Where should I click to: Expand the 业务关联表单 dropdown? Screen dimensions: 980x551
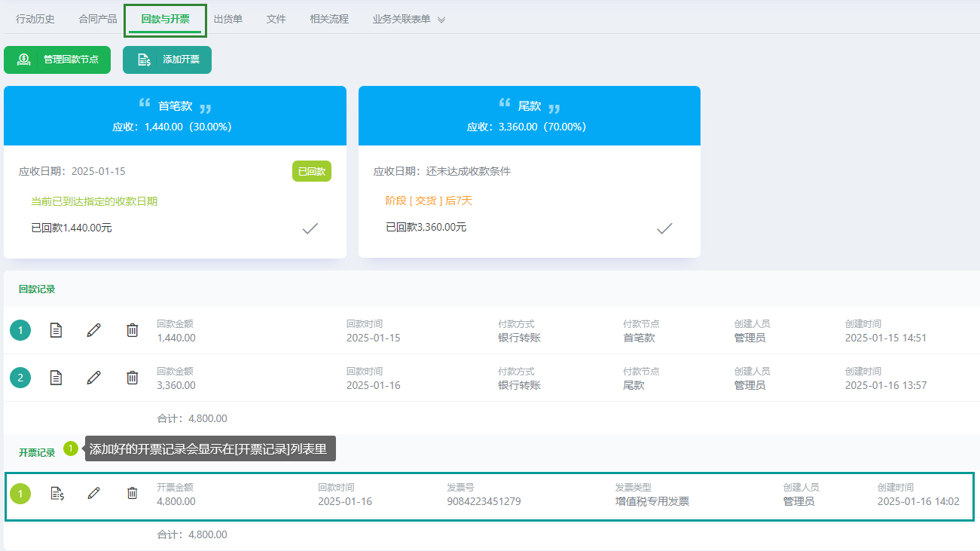[x=441, y=20]
